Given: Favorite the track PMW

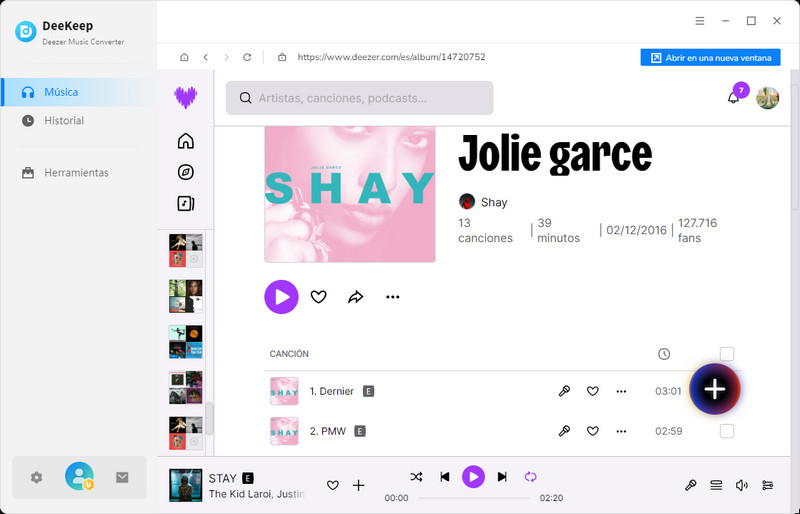Looking at the screenshot, I should coord(592,431).
